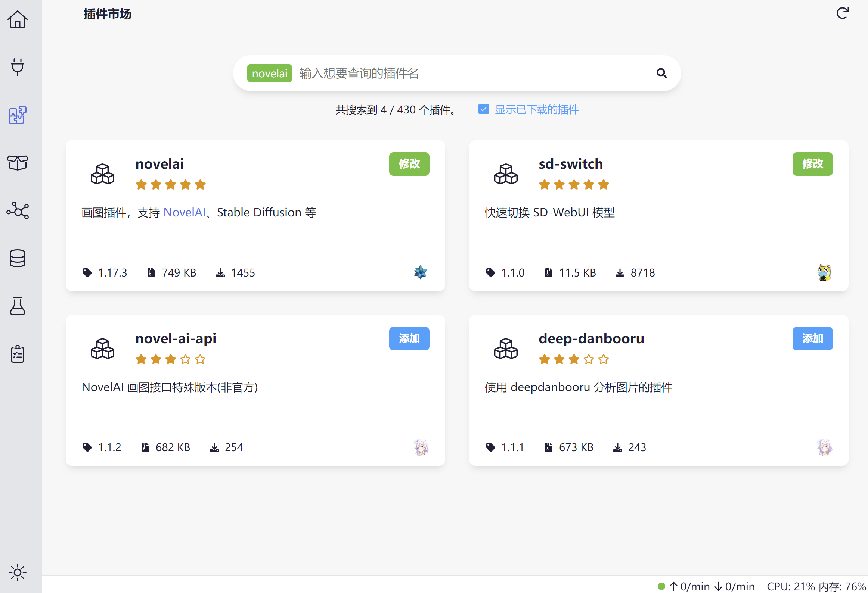Viewport: 868px width, 593px height.
Task: Add the deep-danbooru plugin
Action: (812, 338)
